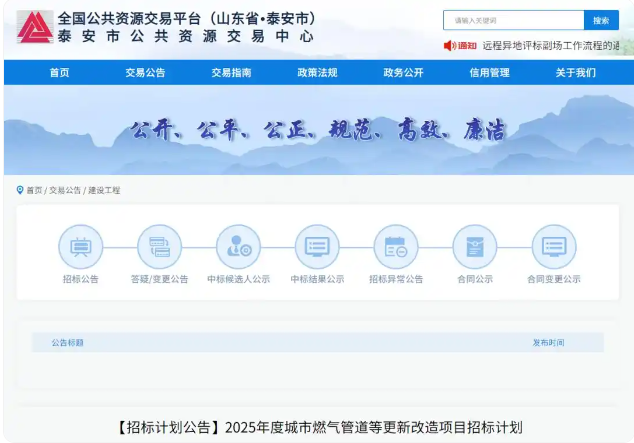The height and width of the screenshot is (443, 634).
Task: Click the 中标结果公示 icon
Action: [317, 246]
